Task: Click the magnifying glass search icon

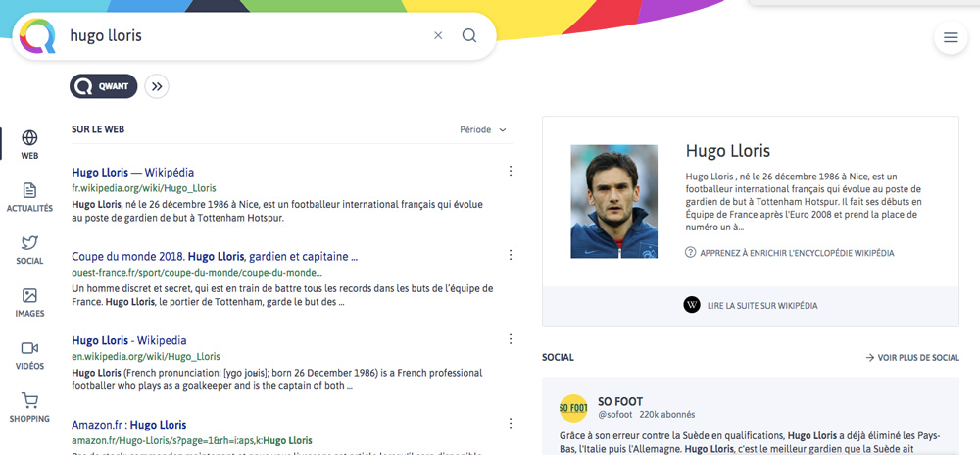Action: pos(469,36)
